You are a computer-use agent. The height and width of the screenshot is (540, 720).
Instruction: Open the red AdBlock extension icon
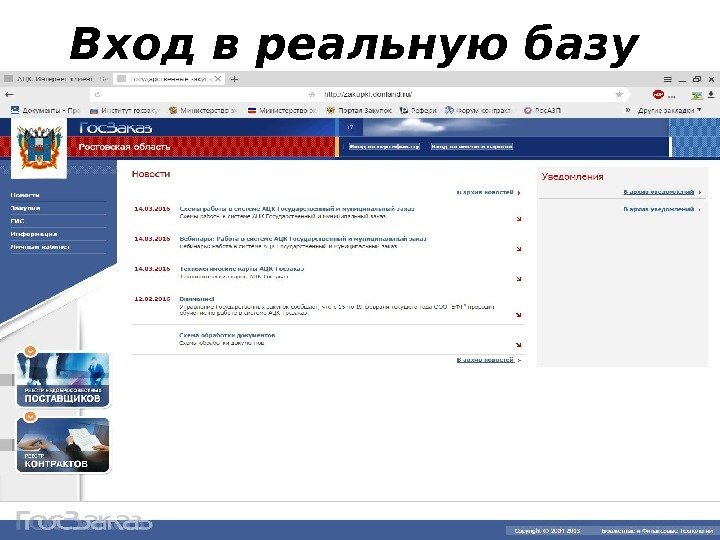point(658,94)
